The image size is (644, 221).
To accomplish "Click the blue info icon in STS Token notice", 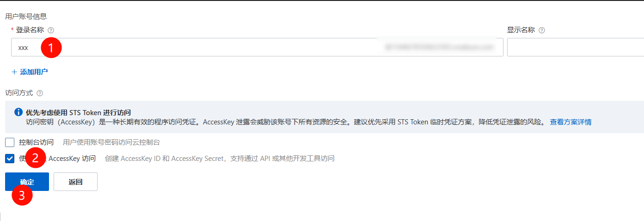I will [18, 112].
